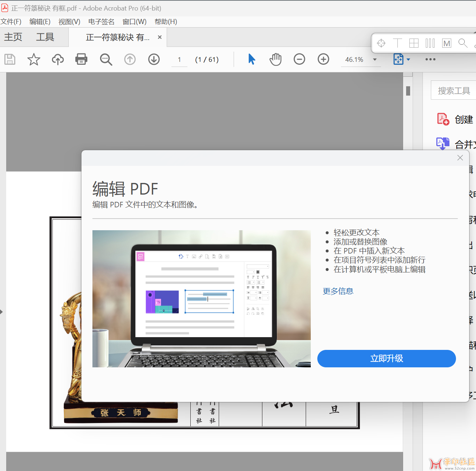Click the 轻松更改文本 bullet text
Viewport: 476px width, 471px height.
click(357, 232)
